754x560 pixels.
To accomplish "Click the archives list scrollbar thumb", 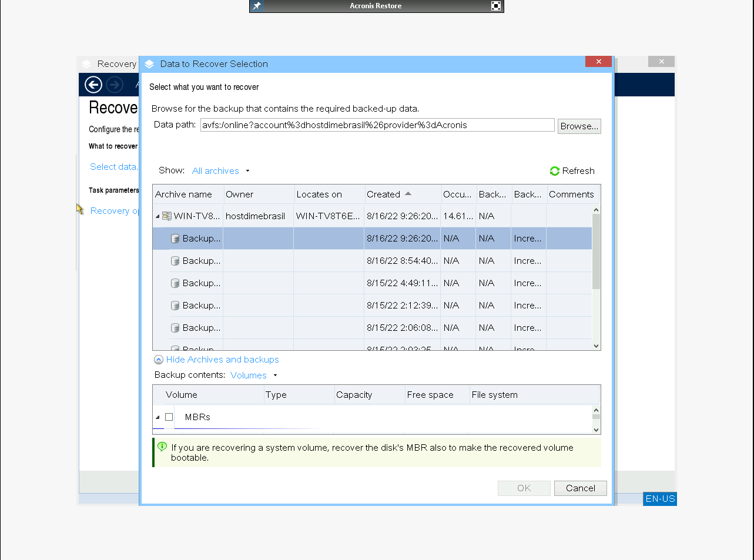I will pos(596,252).
